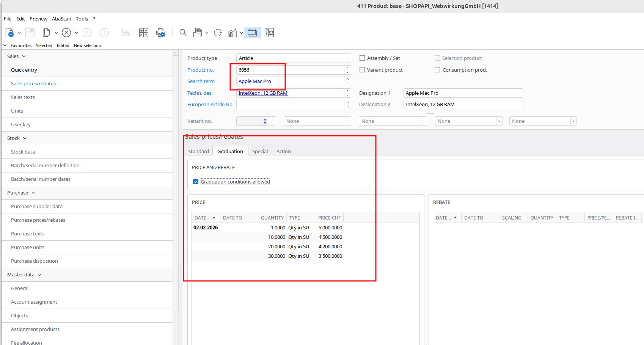Screen dimensions: 644x345
Task: Click the refresh circular arrow icon
Action: (218, 33)
